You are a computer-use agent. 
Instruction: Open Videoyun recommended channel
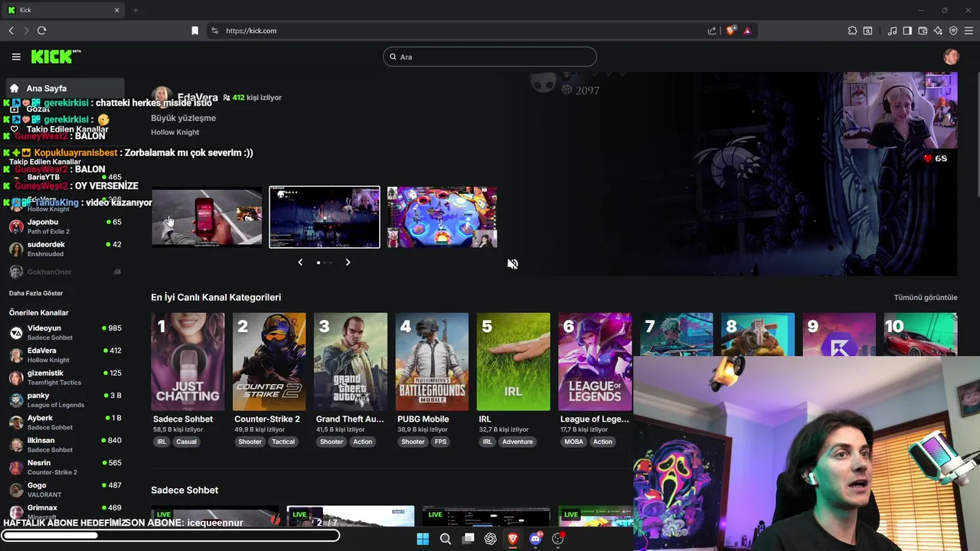coord(64,333)
